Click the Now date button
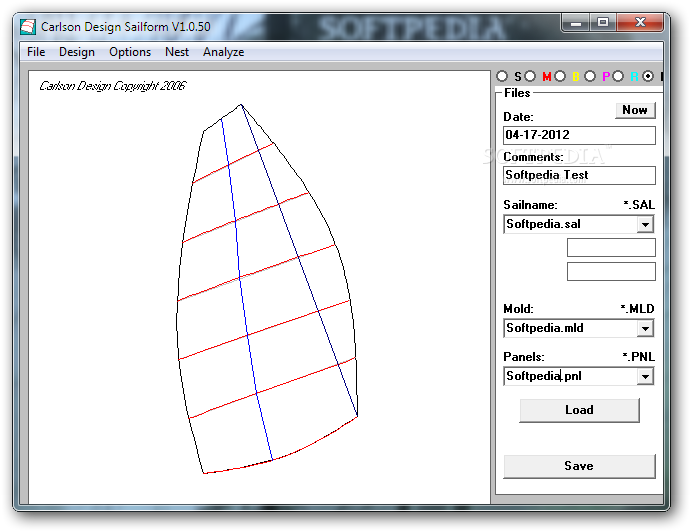 (x=635, y=110)
